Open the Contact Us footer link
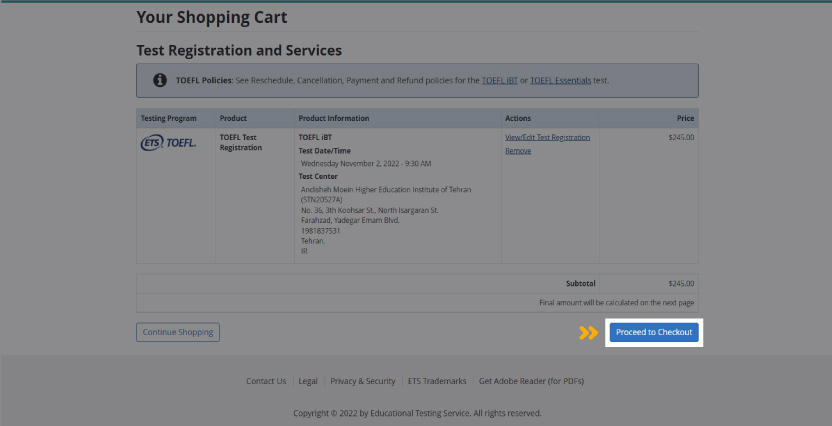The image size is (832, 426). click(266, 381)
